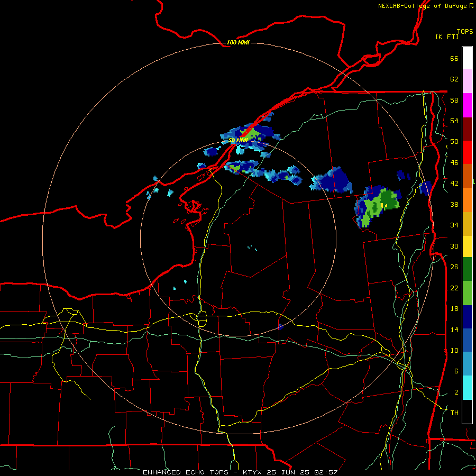Click the "KTYX" radar site identifier

tap(252, 472)
